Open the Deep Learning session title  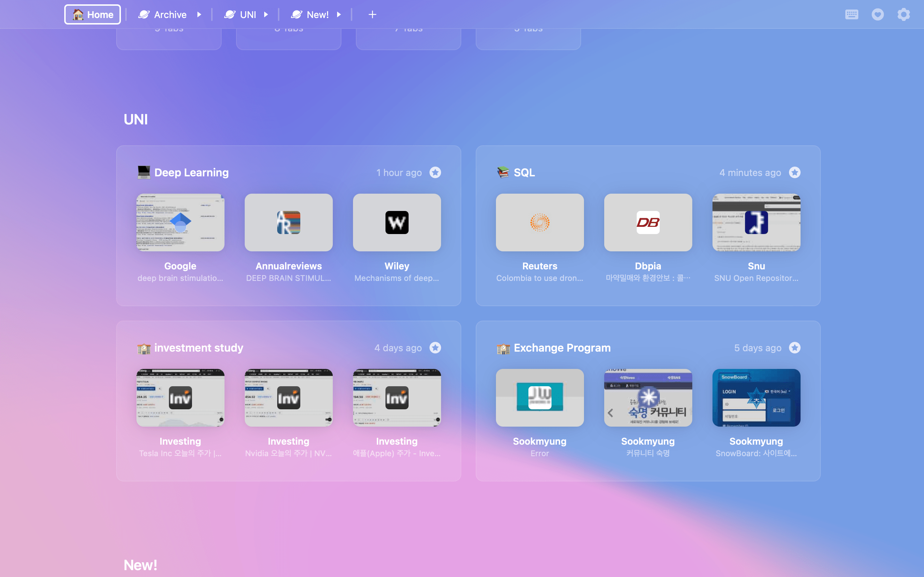coord(191,172)
